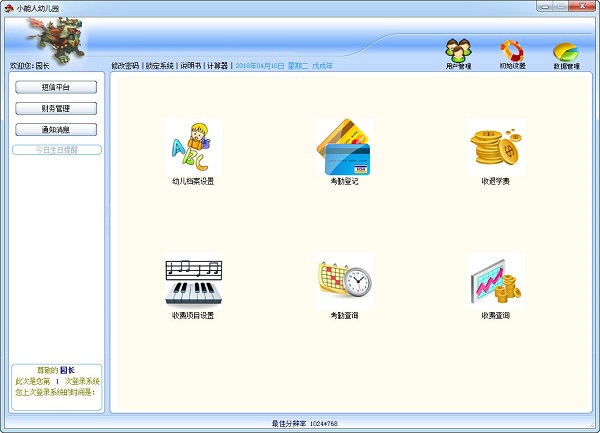
Task: Select the 招生平台 sidebar button
Action: click(x=56, y=87)
